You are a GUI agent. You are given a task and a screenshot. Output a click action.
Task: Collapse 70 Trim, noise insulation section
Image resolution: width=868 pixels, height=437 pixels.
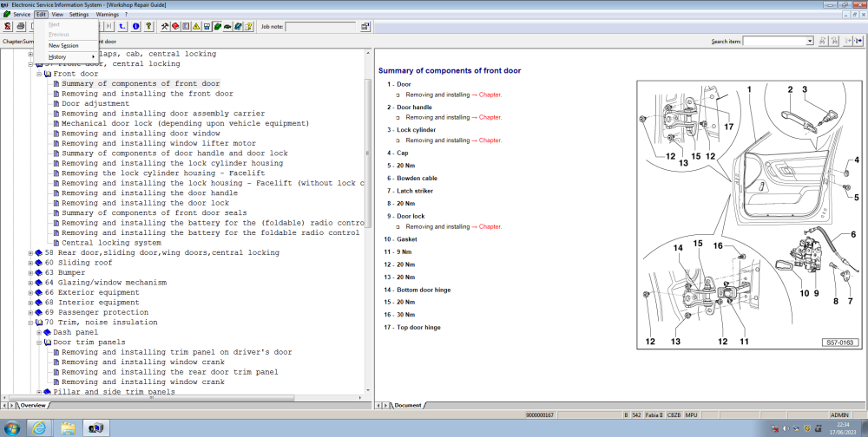(31, 323)
